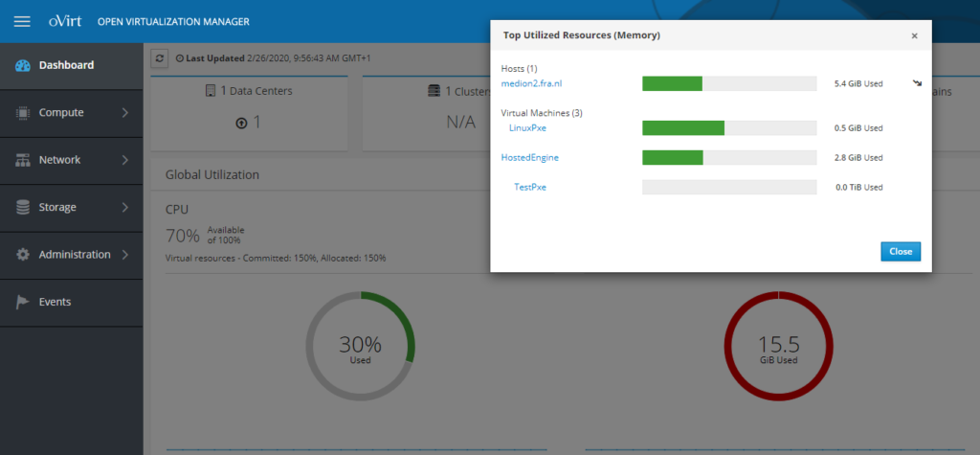This screenshot has width=980, height=455.
Task: Click the arrow icon beside medion2.fra.nl usage
Action: [x=916, y=83]
